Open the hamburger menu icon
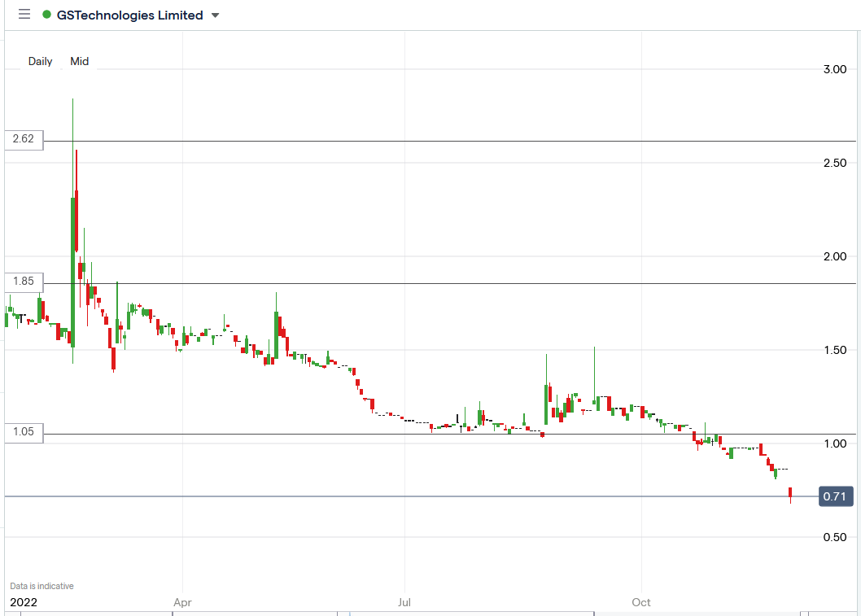 (x=24, y=15)
